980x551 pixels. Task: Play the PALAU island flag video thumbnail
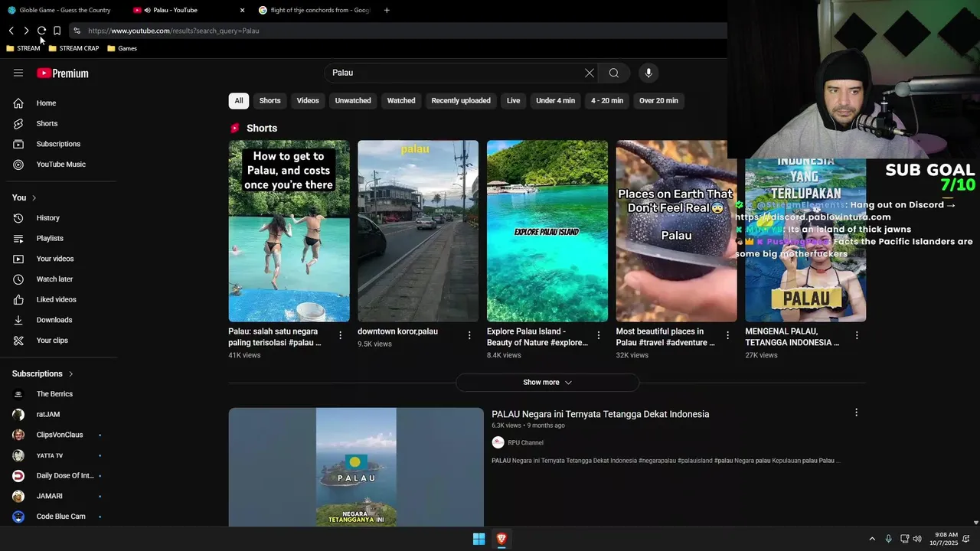(356, 467)
